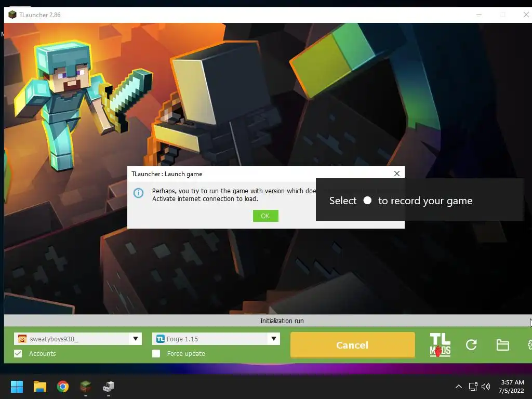532x399 pixels.
Task: Launch Google Chrome from taskbar
Action: [63, 387]
